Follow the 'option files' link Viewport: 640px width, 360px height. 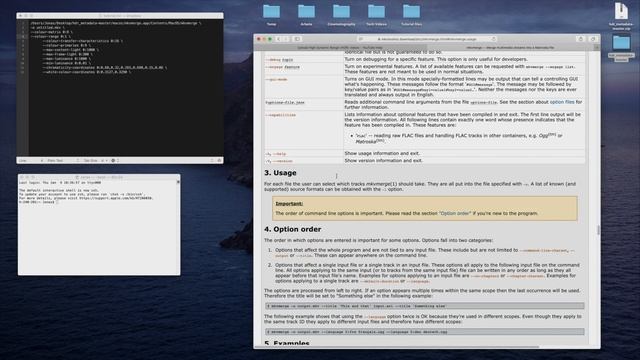point(562,102)
